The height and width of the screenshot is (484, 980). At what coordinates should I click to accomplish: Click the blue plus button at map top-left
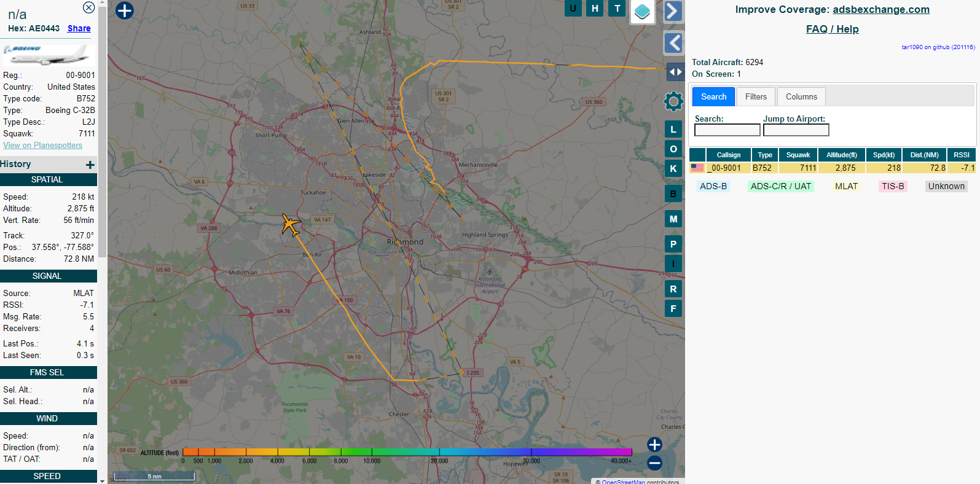125,10
